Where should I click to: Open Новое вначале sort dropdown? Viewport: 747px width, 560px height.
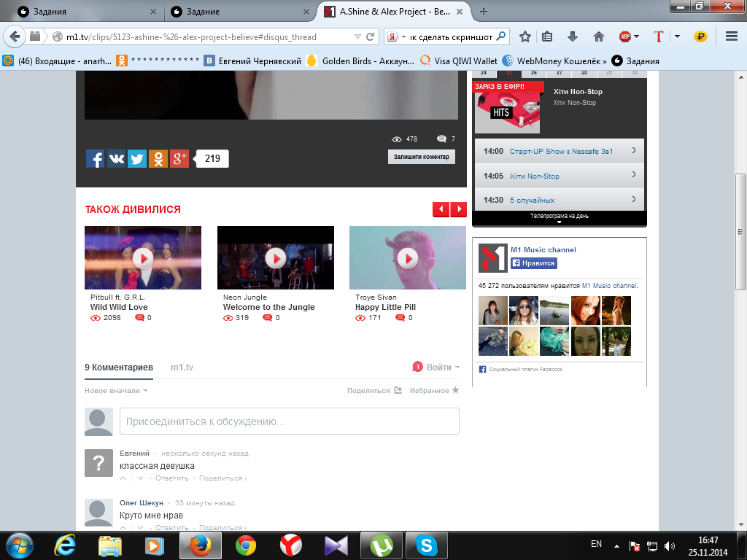click(x=116, y=391)
